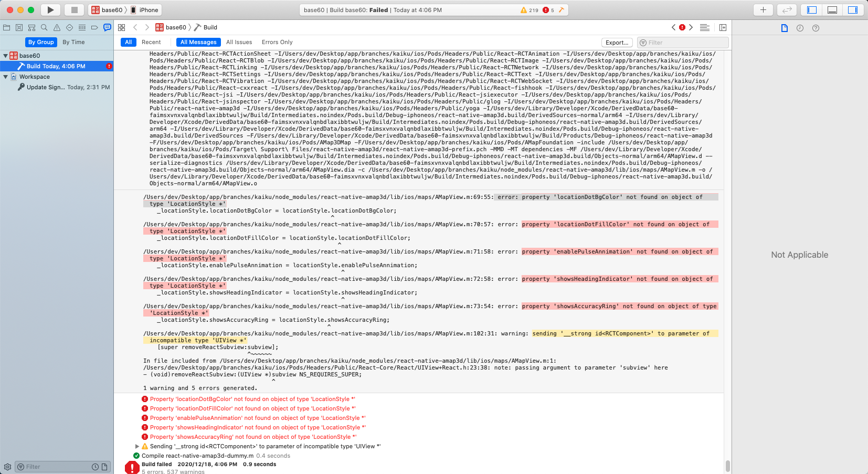Export the build log
This screenshot has height=474, width=868.
(617, 43)
